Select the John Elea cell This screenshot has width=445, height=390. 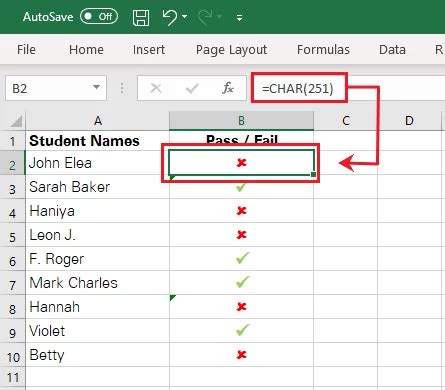[98, 163]
